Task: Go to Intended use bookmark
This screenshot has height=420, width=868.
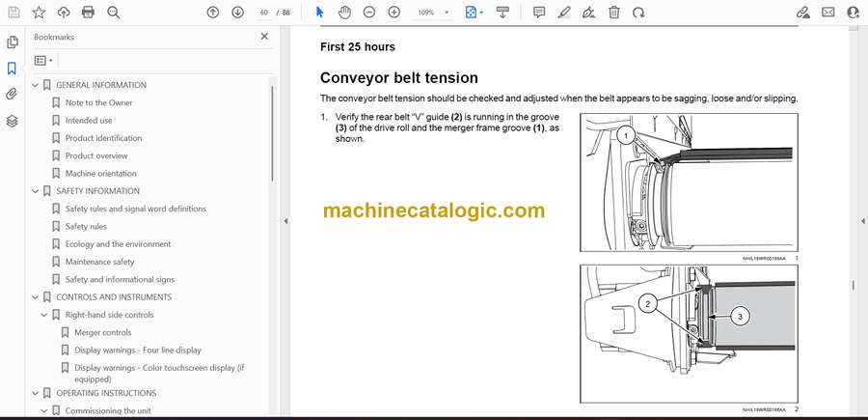Action: point(89,121)
